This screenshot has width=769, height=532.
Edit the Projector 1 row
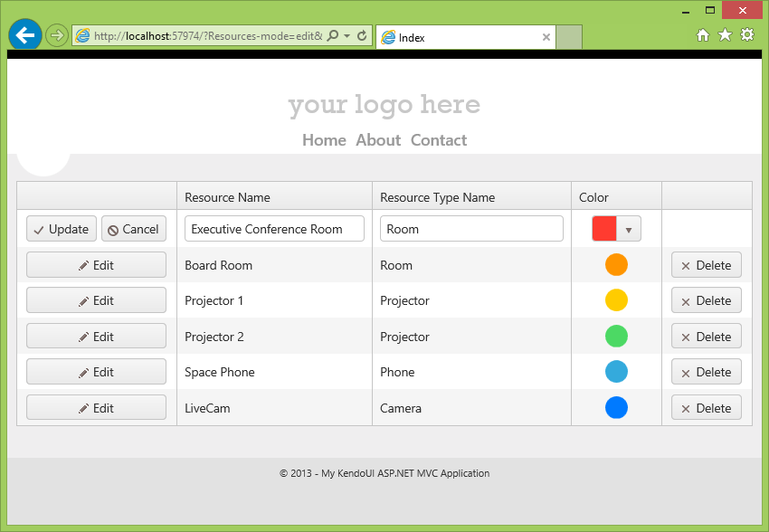click(x=96, y=300)
